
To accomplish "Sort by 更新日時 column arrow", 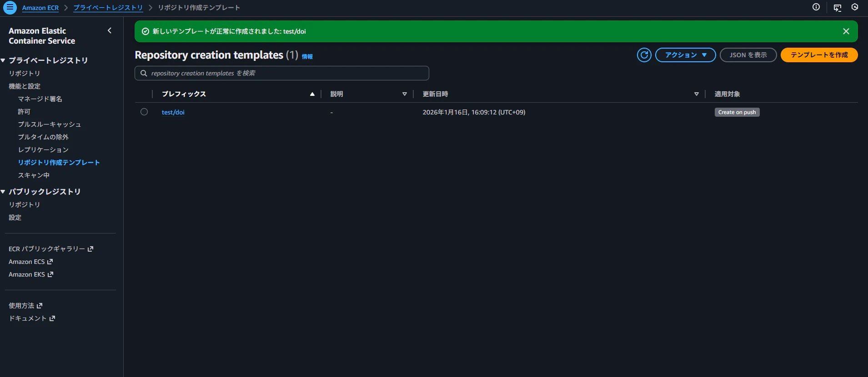I will click(697, 94).
